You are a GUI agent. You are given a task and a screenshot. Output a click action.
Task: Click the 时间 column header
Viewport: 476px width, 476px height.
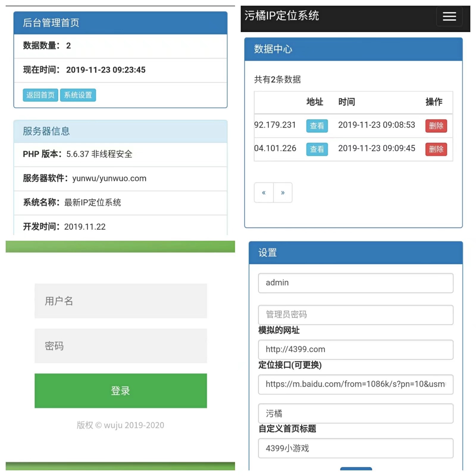[x=347, y=102]
